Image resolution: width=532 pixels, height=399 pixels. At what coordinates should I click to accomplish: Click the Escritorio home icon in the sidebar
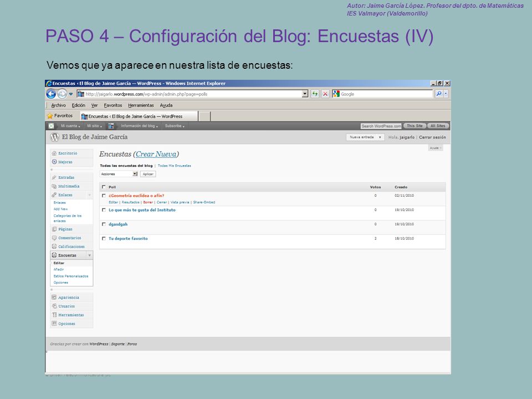click(54, 154)
